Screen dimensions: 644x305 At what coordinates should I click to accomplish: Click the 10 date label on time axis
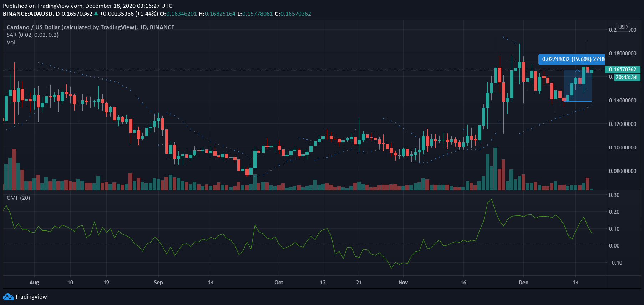tap(70, 283)
